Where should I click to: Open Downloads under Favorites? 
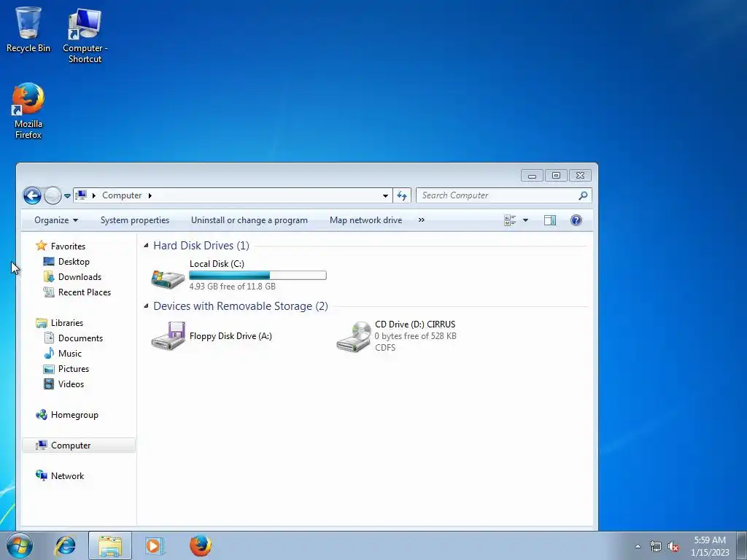coord(80,276)
